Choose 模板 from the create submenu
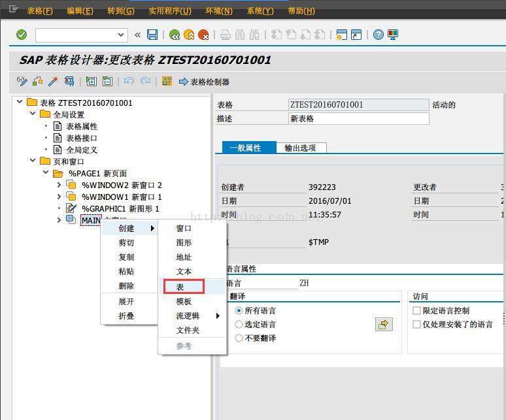Viewport: 506px width, 420px height. [x=192, y=301]
